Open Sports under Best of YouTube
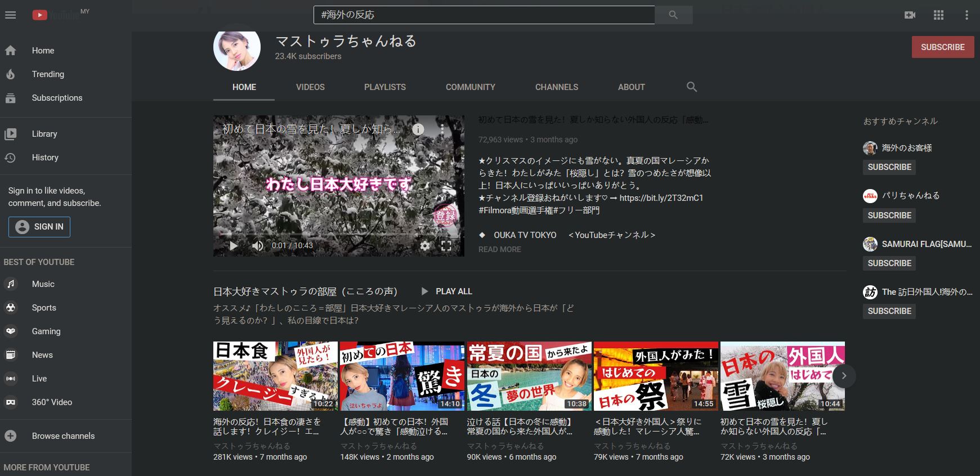 66,308
